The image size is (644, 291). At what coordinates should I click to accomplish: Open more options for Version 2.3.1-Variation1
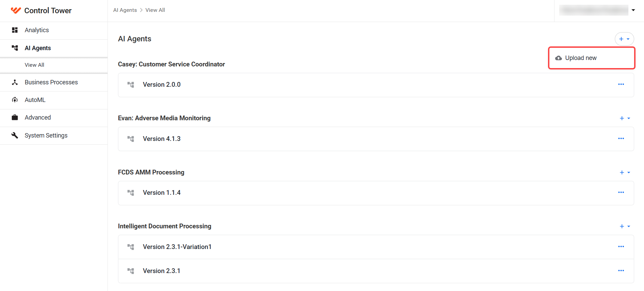point(621,247)
